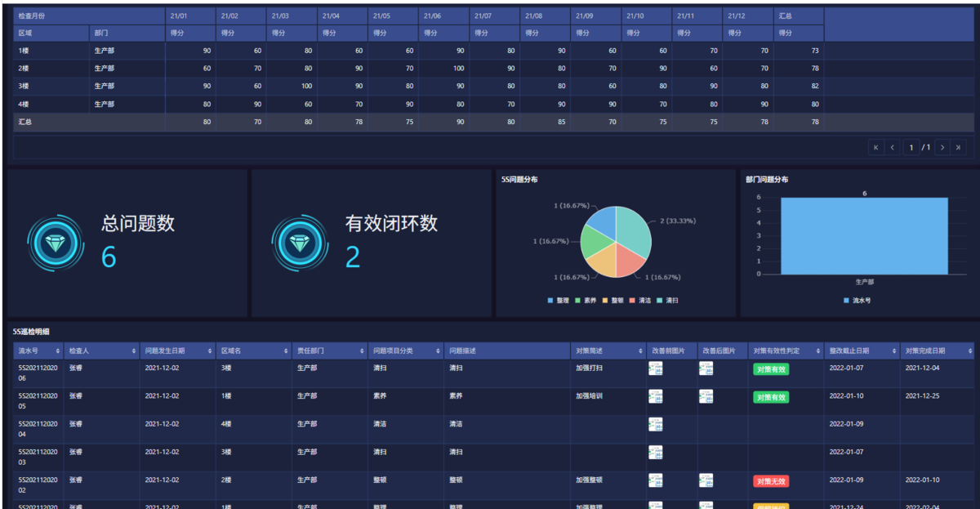Click 对策有效 badge in row 5S20211202005
Screen dimensions: 980x509
pyautogui.click(x=771, y=397)
